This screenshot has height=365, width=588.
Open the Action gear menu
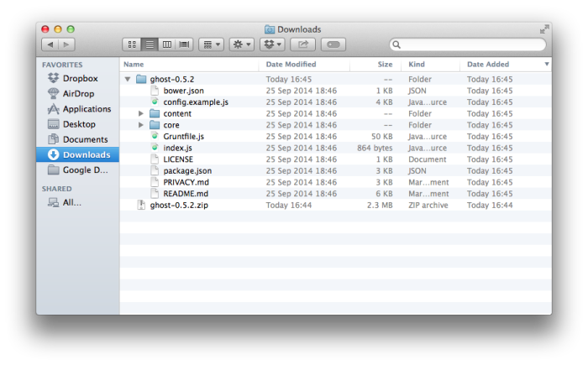point(242,44)
